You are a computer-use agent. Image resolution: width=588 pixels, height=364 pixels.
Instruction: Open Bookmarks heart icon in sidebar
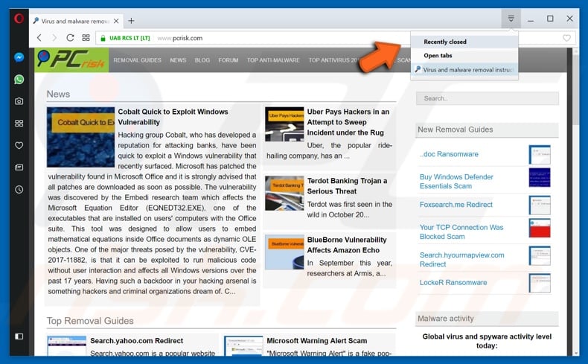19,145
